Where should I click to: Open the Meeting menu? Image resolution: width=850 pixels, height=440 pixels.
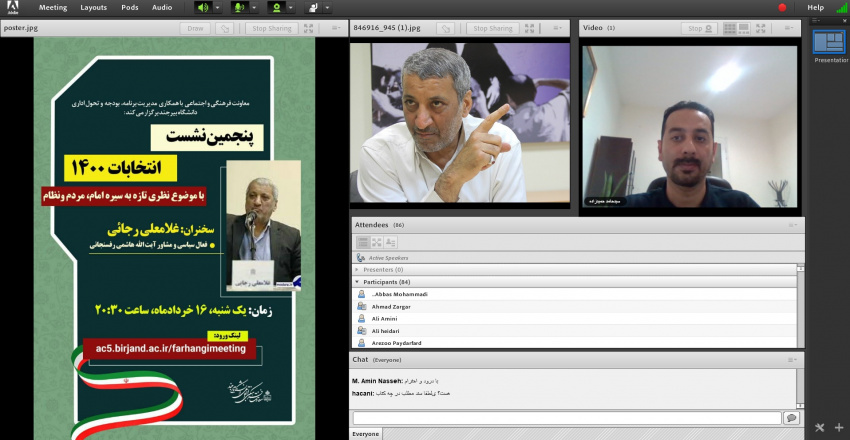coord(53,8)
